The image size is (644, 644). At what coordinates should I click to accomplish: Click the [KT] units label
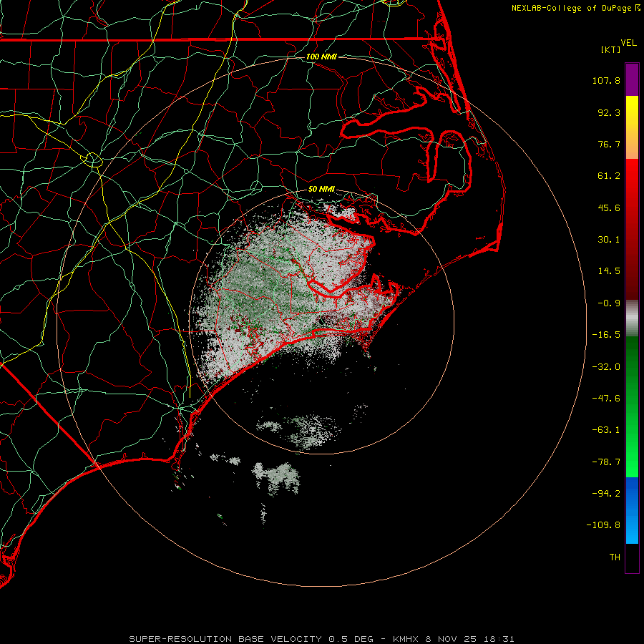(x=611, y=49)
